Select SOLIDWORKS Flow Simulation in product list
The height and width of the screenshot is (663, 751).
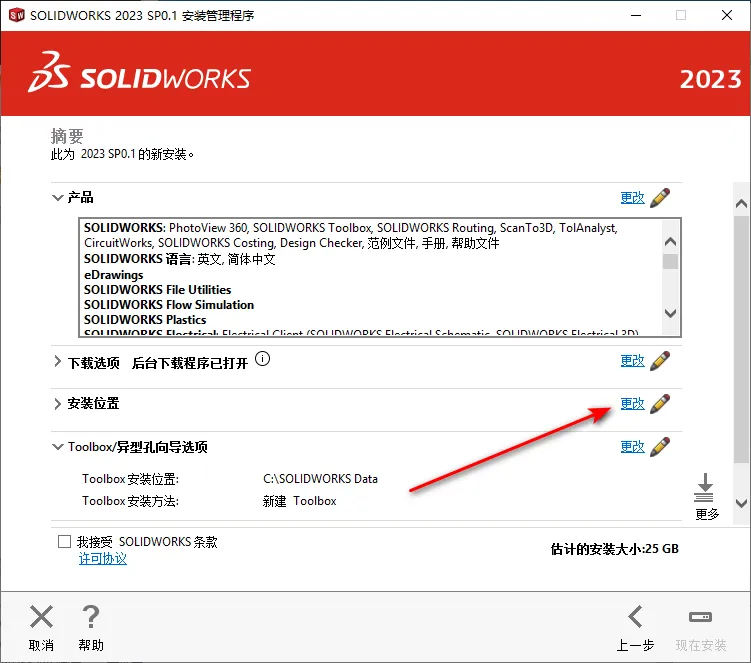click(169, 305)
